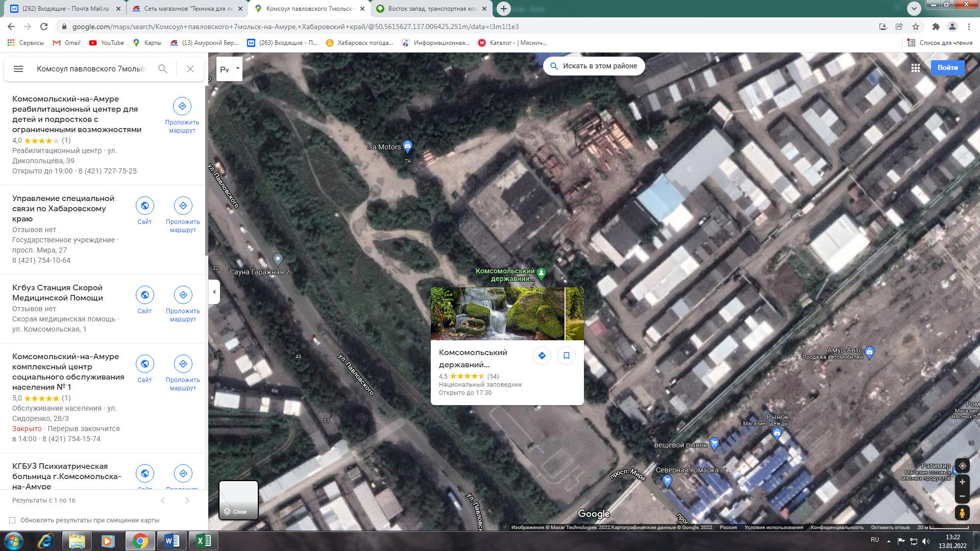
Task: Show your location on the map
Action: tap(962, 466)
